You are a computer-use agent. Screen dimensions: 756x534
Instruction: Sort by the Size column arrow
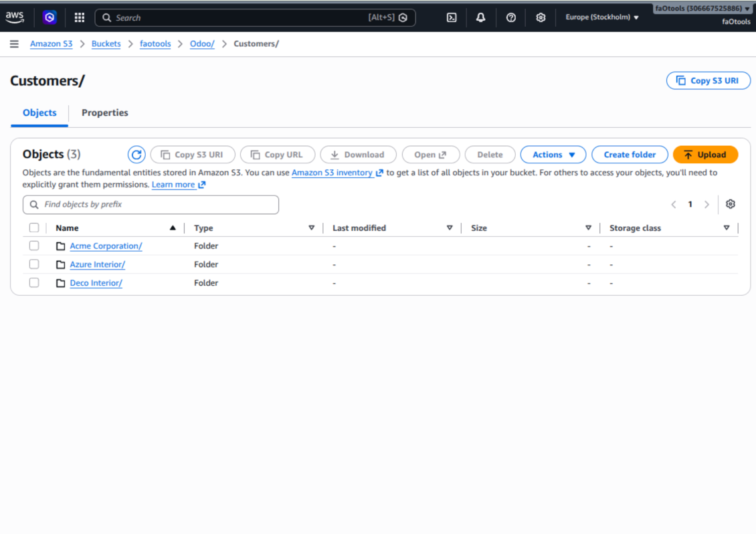(588, 228)
